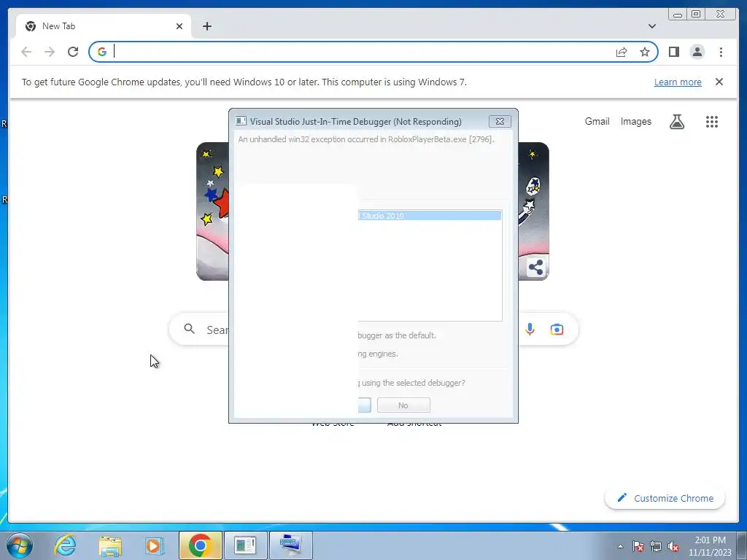Bookmark this tab with the star icon
Screen dimensions: 747x560
click(x=645, y=52)
